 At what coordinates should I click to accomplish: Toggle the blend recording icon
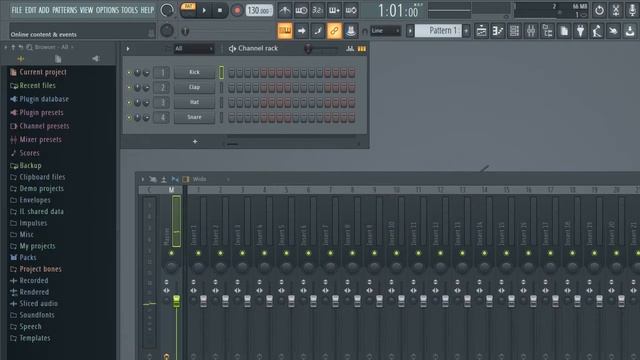[x=334, y=11]
